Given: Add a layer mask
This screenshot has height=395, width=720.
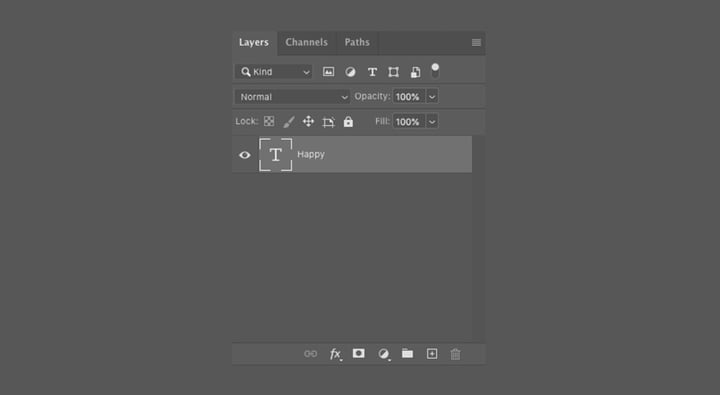Looking at the screenshot, I should [359, 353].
